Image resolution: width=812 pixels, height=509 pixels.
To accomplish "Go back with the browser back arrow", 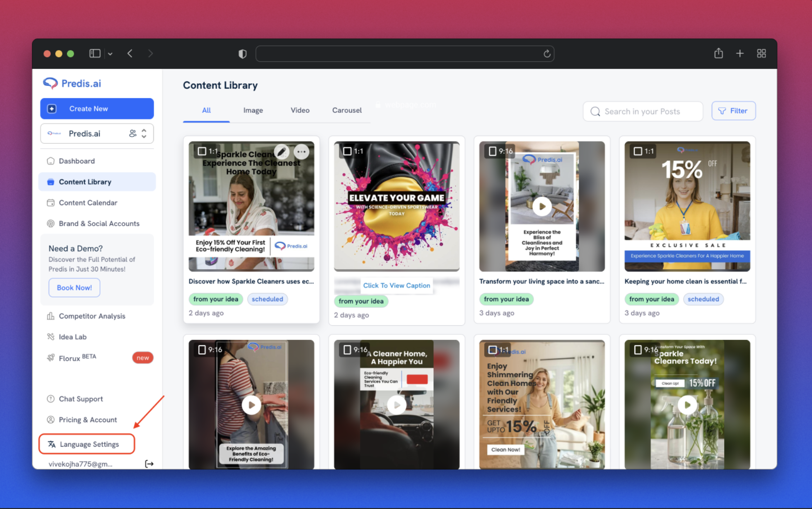I will [x=130, y=53].
